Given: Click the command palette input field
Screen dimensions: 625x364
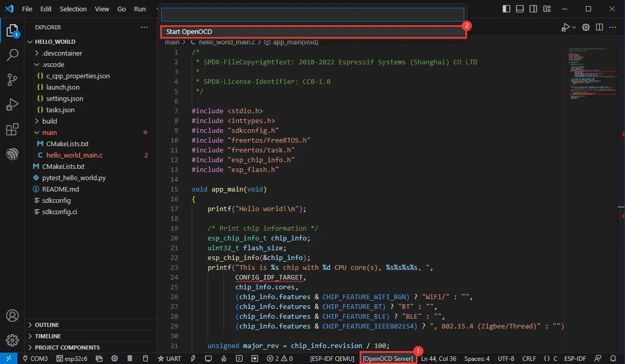Looking at the screenshot, I should click(312, 14).
